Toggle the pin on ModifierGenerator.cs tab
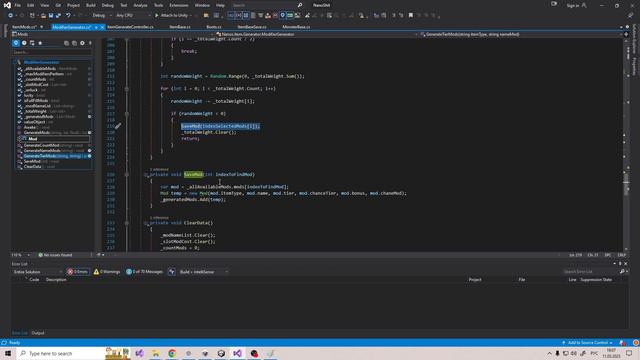This screenshot has height=360, width=640. 96,27
